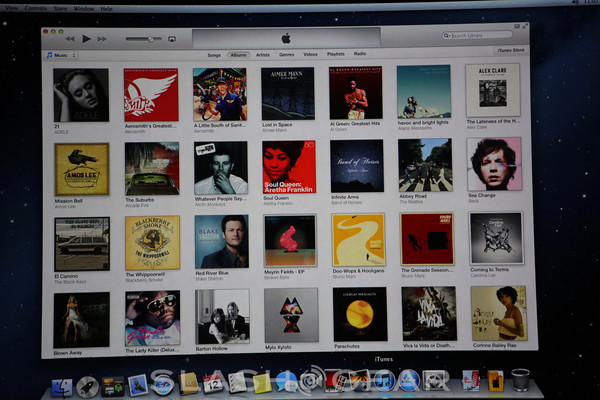Open FaceTime camera icon in the dock

[x=311, y=381]
